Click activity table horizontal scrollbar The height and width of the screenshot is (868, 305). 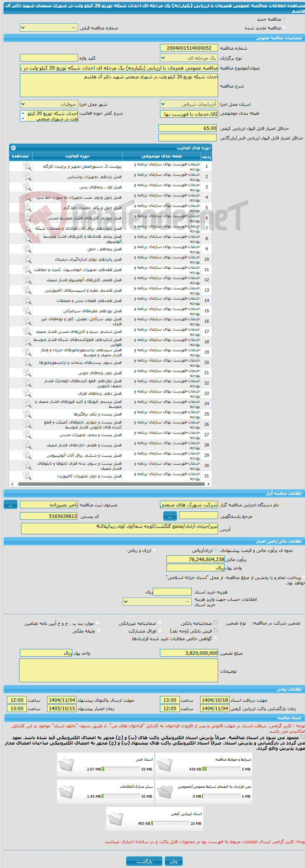click(x=111, y=484)
